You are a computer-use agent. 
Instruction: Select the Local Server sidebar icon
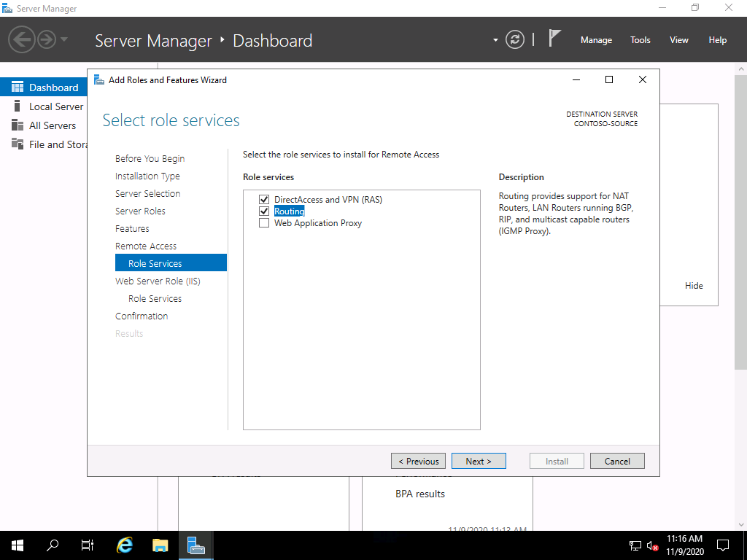click(x=18, y=106)
